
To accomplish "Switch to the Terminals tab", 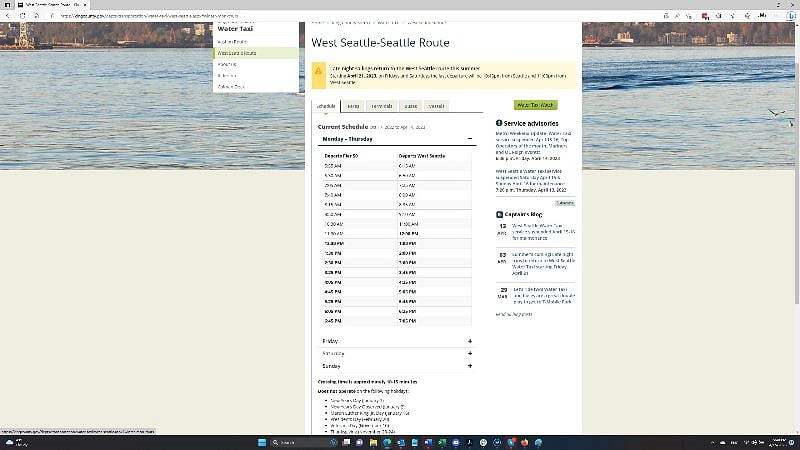I will pyautogui.click(x=382, y=106).
